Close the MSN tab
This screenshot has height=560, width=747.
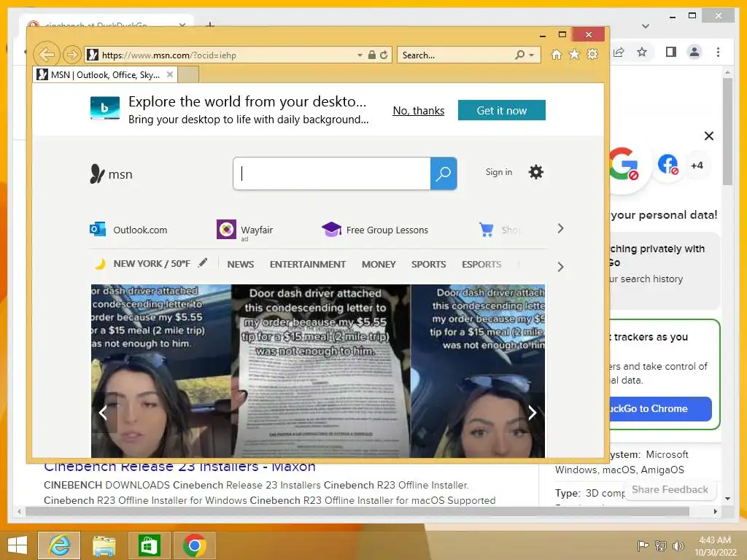pyautogui.click(x=169, y=74)
